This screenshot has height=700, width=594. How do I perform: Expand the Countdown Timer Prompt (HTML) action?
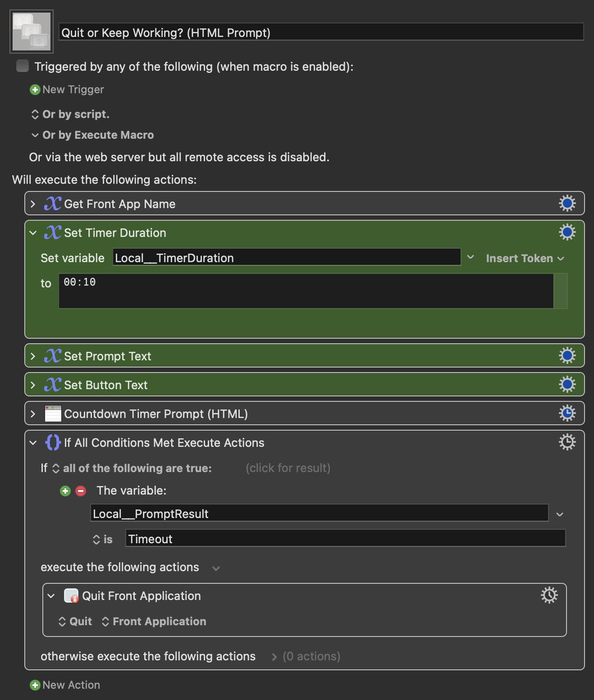click(33, 414)
